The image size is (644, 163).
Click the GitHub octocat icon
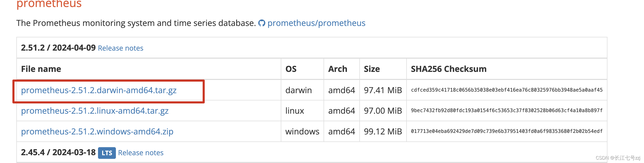[x=262, y=23]
